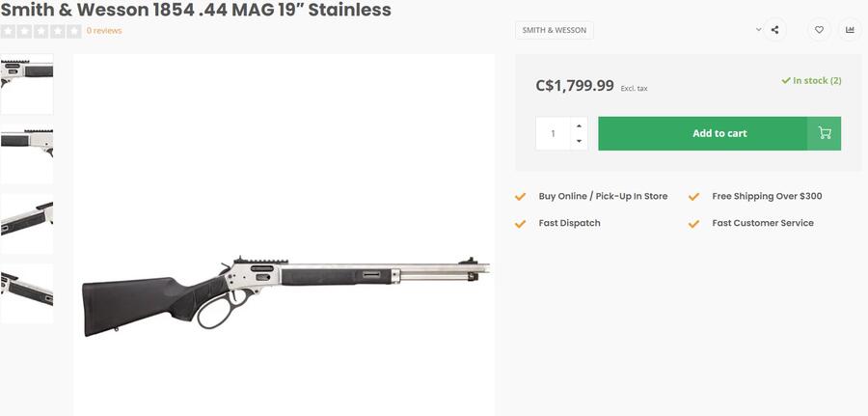This screenshot has width=868, height=416.
Task: Click the checkmark beside Fast Dispatch
Action: (x=521, y=223)
